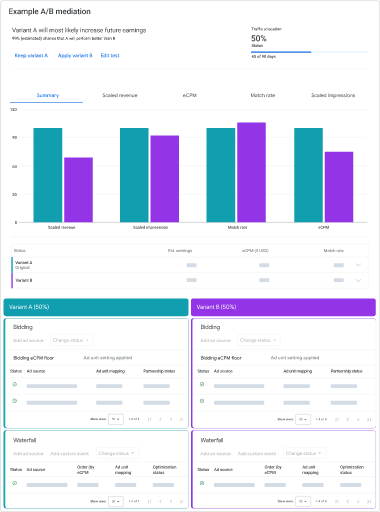Image resolution: width=380 pixels, height=512 pixels.
Task: Go to first page in Variant B Waterfall table
Action: tap(337, 501)
